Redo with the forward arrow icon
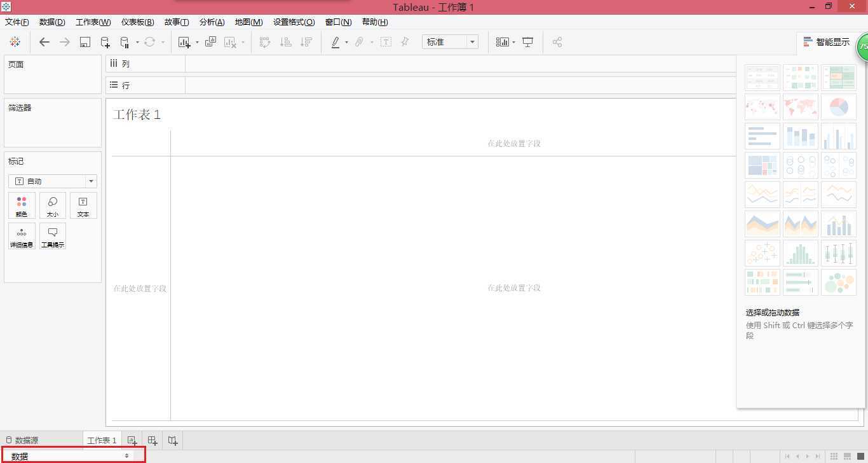868x463 pixels. [x=65, y=42]
